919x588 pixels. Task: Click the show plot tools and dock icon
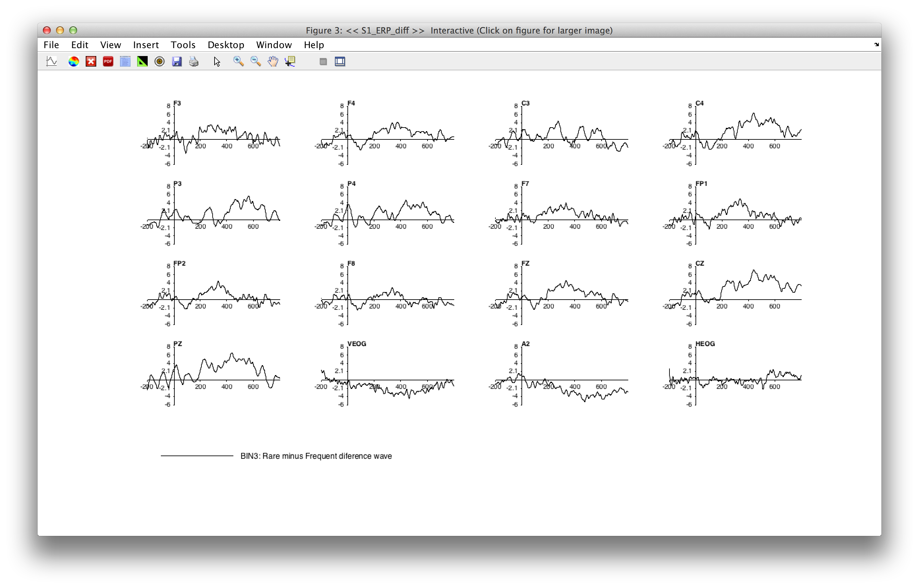tap(340, 62)
